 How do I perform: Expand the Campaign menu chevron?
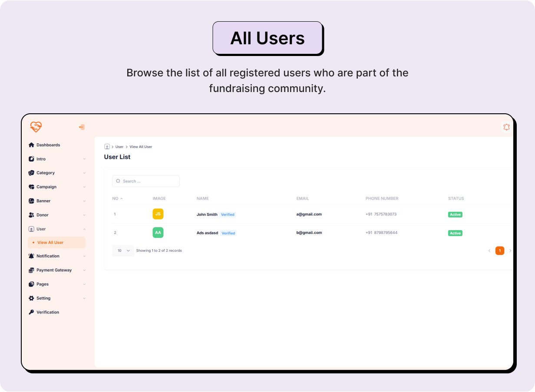tap(84, 187)
